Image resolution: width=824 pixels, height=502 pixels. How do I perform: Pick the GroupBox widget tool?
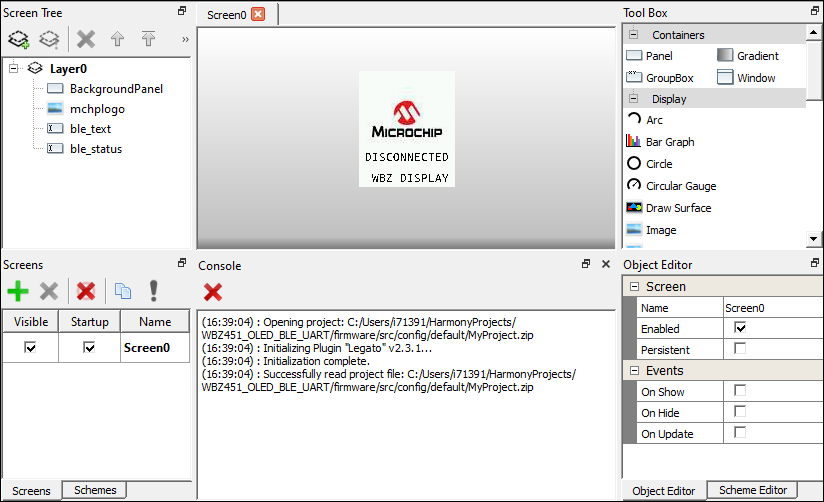click(660, 78)
